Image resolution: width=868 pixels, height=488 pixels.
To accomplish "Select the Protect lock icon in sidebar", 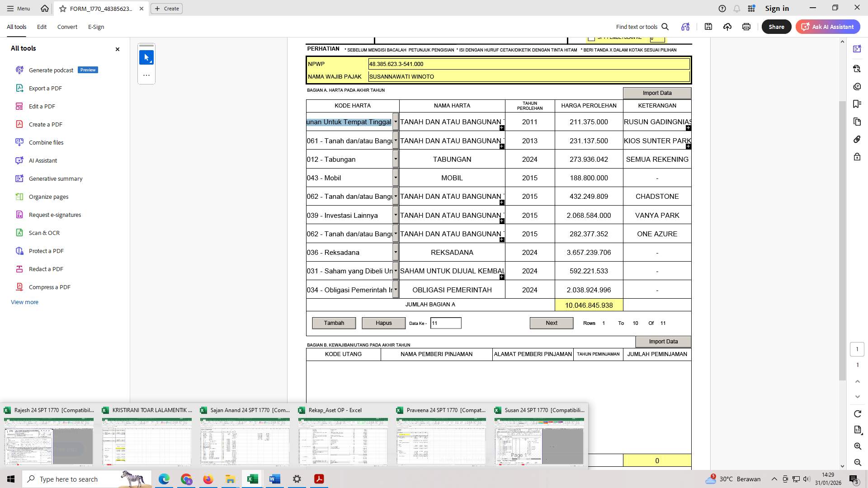I will pyautogui.click(x=857, y=157).
